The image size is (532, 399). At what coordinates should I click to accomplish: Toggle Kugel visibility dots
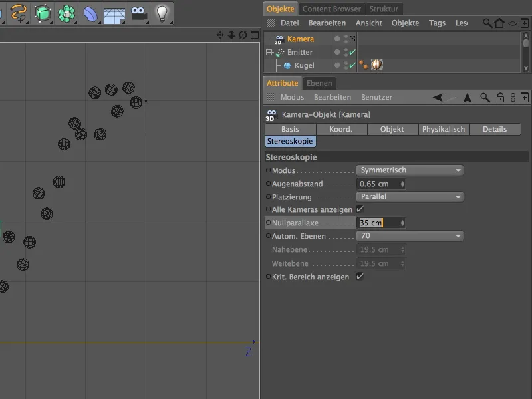(x=346, y=65)
